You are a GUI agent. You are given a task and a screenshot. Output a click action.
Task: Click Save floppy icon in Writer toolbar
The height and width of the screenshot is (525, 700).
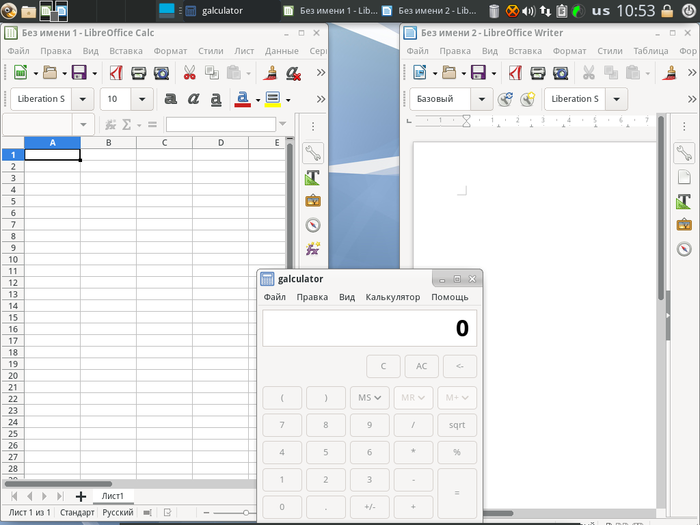[477, 73]
